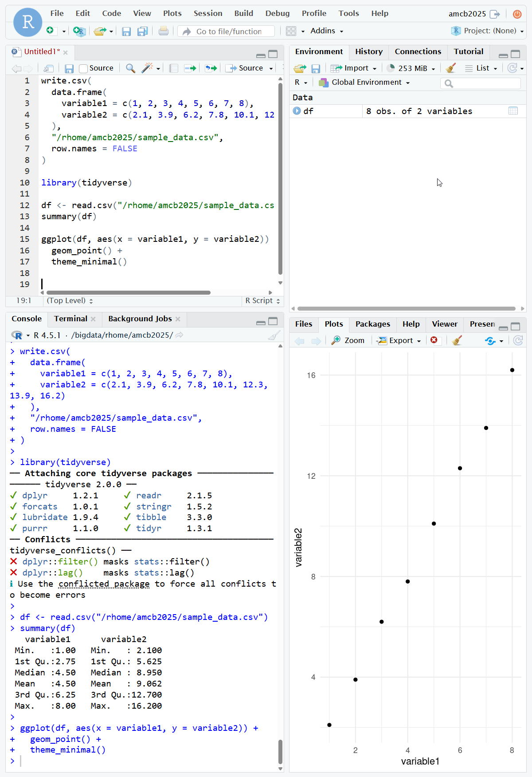Switch to the Packages tab

[373, 324]
